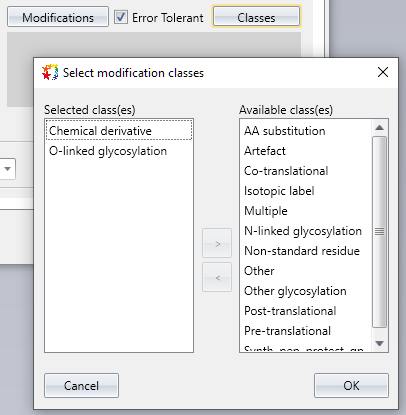This screenshot has width=406, height=415.
Task: Pick N-linked glycosylation in the available list
Action: pos(303,231)
